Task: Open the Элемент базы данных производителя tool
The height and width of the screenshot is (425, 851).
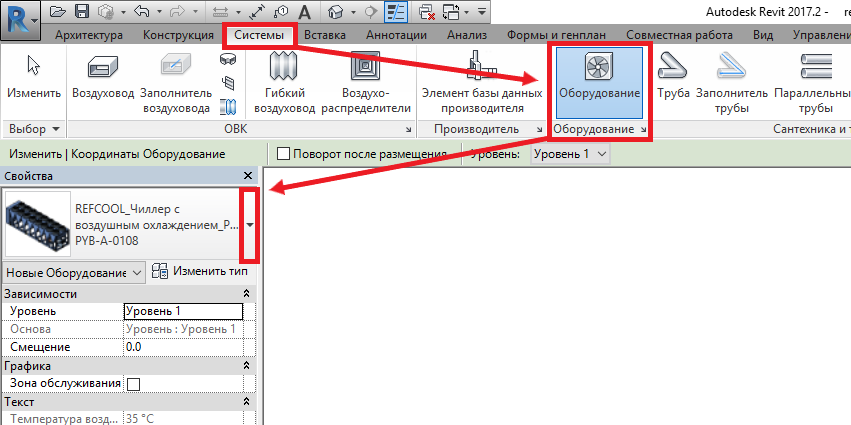Action: point(480,80)
